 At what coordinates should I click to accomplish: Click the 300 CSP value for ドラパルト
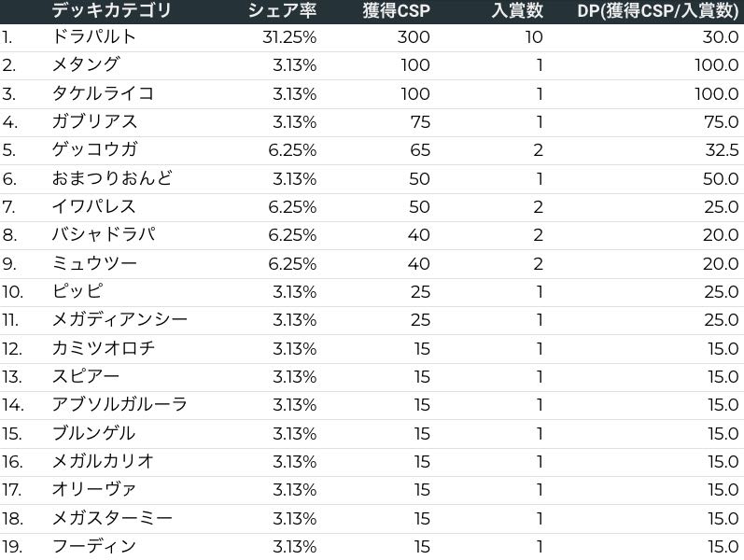pyautogui.click(x=414, y=37)
